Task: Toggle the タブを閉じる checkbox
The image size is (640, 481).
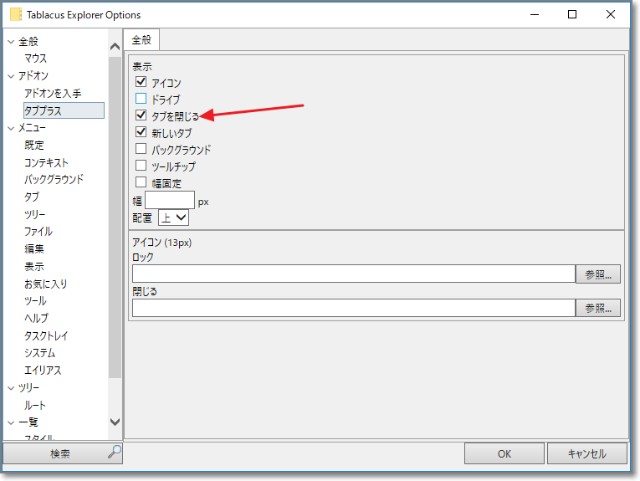Action: tap(141, 116)
